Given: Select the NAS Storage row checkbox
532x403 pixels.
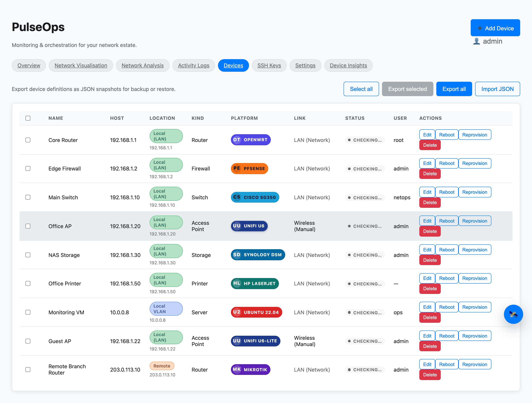Looking at the screenshot, I should click(28, 255).
